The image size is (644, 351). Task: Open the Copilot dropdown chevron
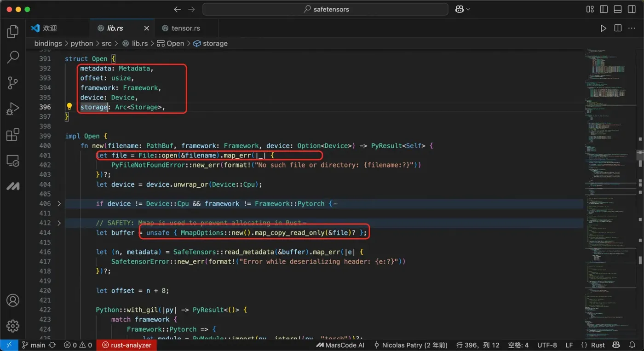[468, 9]
